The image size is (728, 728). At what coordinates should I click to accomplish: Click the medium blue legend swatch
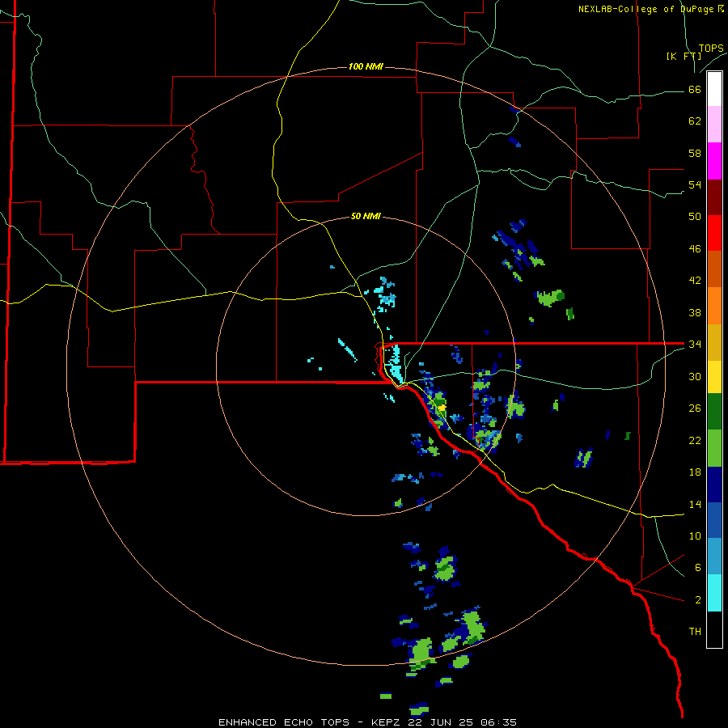pyautogui.click(x=714, y=520)
